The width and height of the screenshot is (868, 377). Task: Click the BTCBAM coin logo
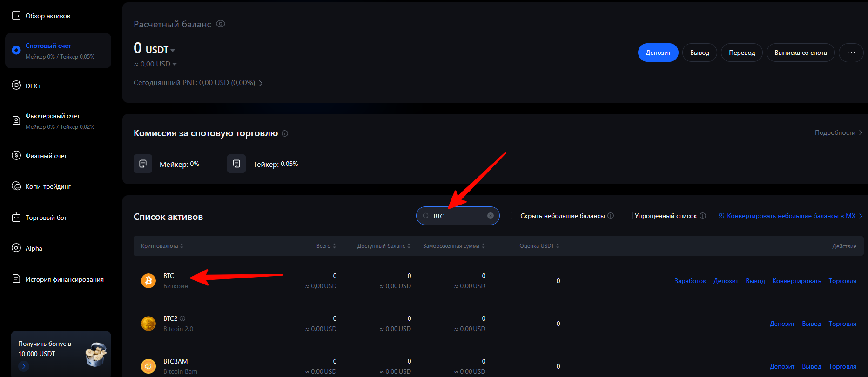[148, 366]
